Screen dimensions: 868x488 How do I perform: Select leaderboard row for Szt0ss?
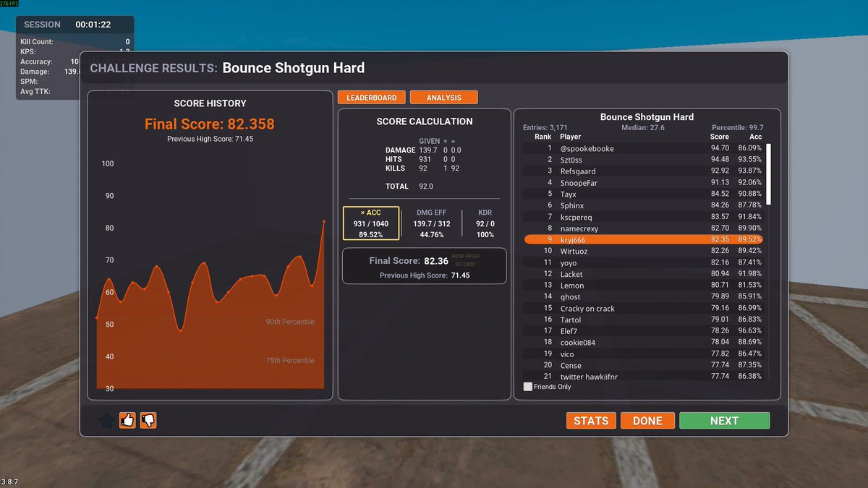click(644, 160)
